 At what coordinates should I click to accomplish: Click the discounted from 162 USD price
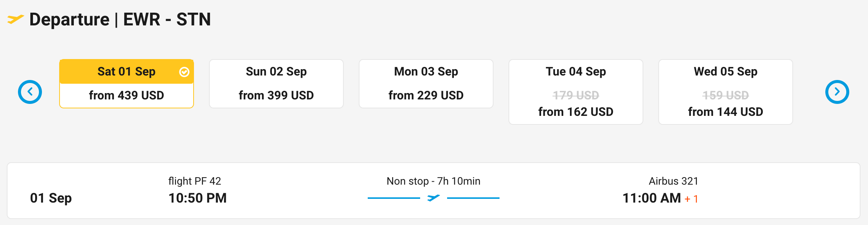tap(576, 112)
